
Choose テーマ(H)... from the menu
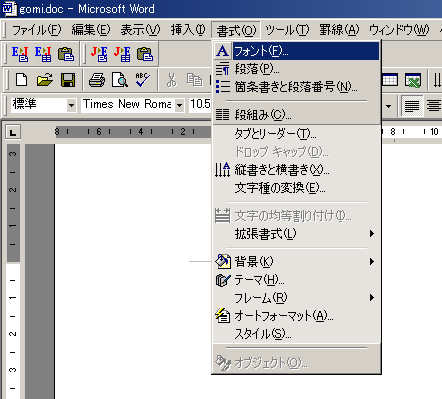(296, 280)
